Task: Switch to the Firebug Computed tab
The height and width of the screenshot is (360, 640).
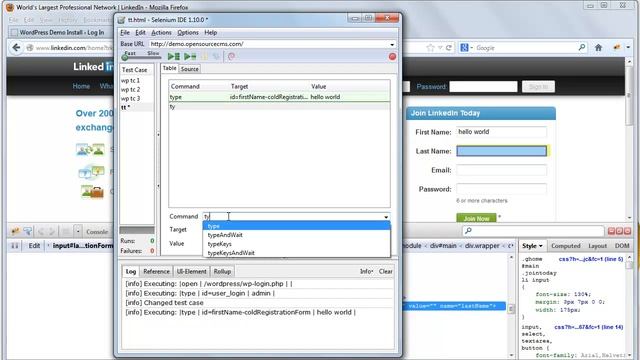Action: (x=566, y=246)
